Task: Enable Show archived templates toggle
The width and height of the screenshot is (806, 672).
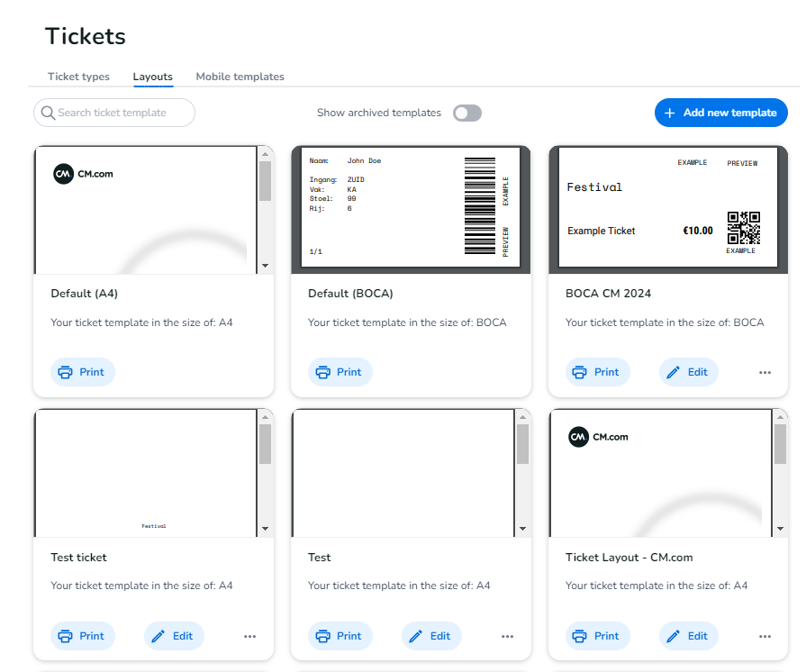Action: 467,114
